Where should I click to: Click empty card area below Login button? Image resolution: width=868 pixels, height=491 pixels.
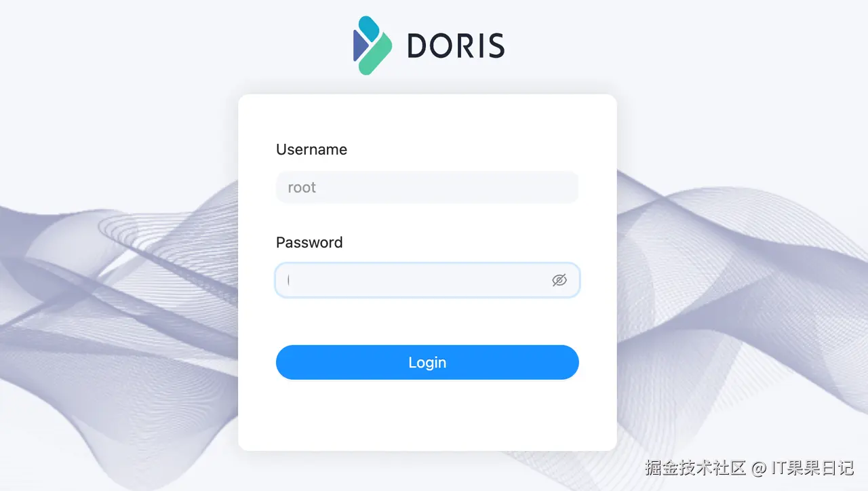(x=427, y=414)
